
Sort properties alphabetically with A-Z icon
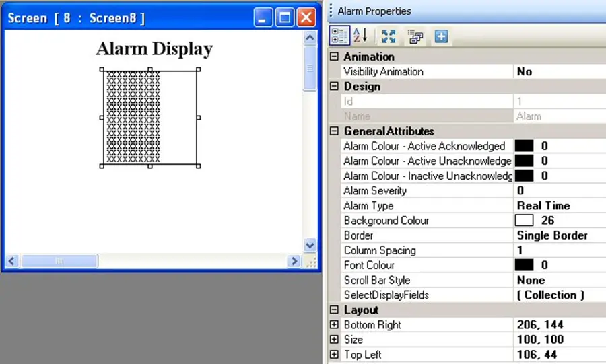pos(361,36)
